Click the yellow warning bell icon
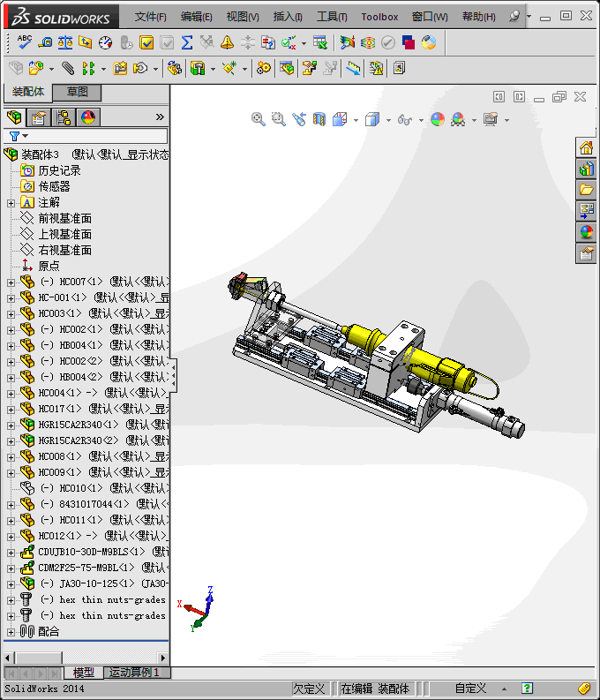 click(227, 42)
